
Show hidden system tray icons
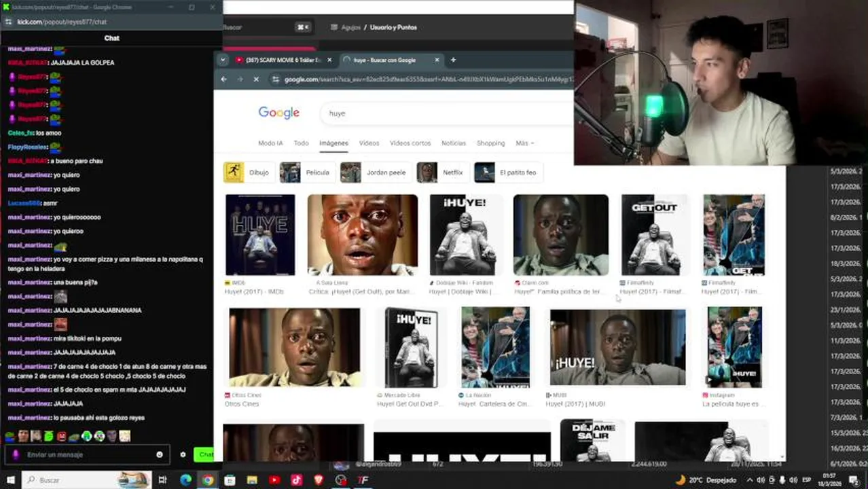coord(750,480)
